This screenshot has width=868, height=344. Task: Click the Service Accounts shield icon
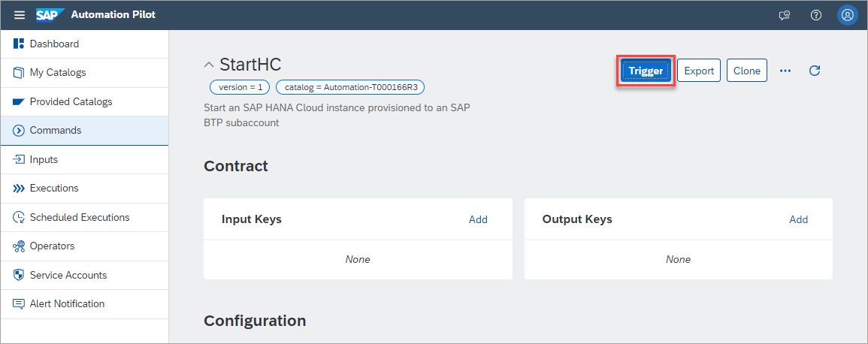click(19, 275)
